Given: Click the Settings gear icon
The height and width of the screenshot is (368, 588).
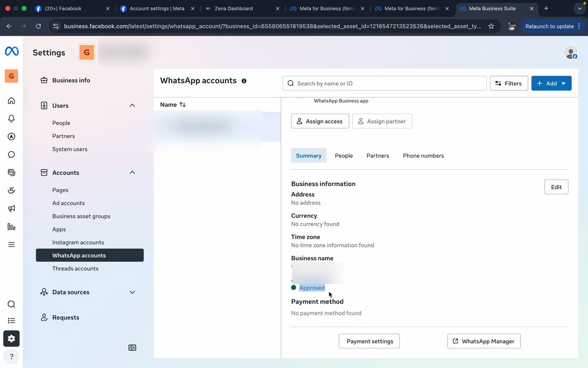Looking at the screenshot, I should (11, 339).
